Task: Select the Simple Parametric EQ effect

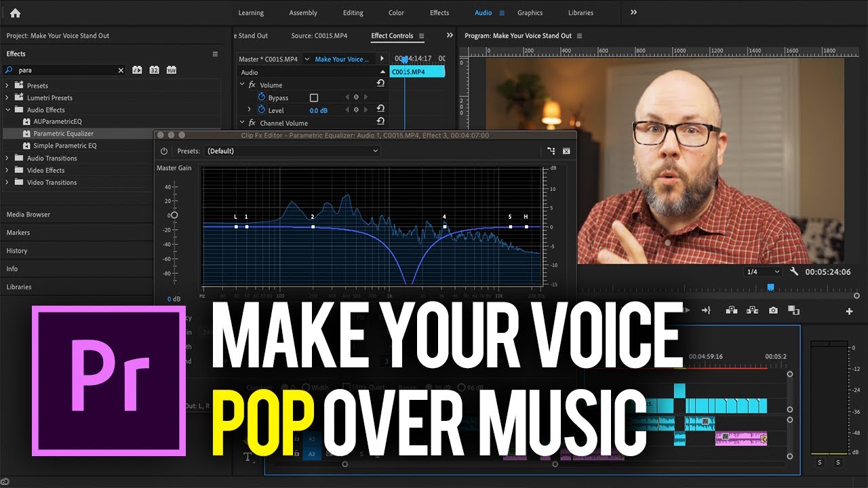Action: click(65, 146)
